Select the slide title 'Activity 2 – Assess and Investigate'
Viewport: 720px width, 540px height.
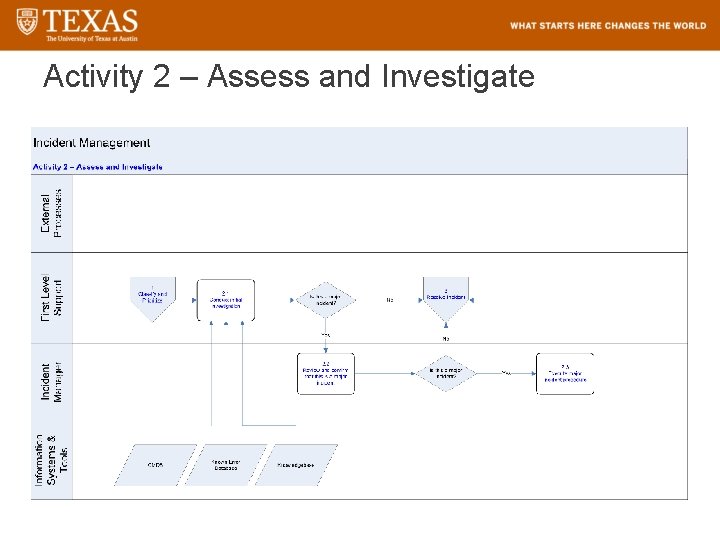[289, 76]
